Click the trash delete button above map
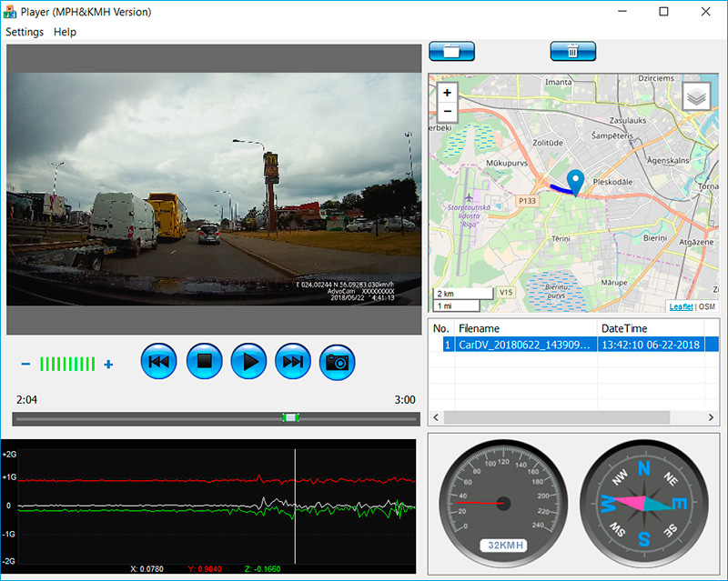 tap(572, 51)
